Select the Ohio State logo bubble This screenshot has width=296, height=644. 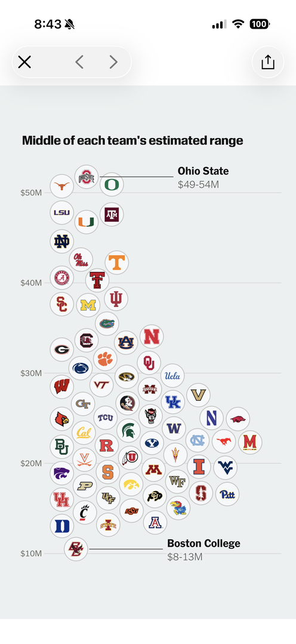[87, 177]
